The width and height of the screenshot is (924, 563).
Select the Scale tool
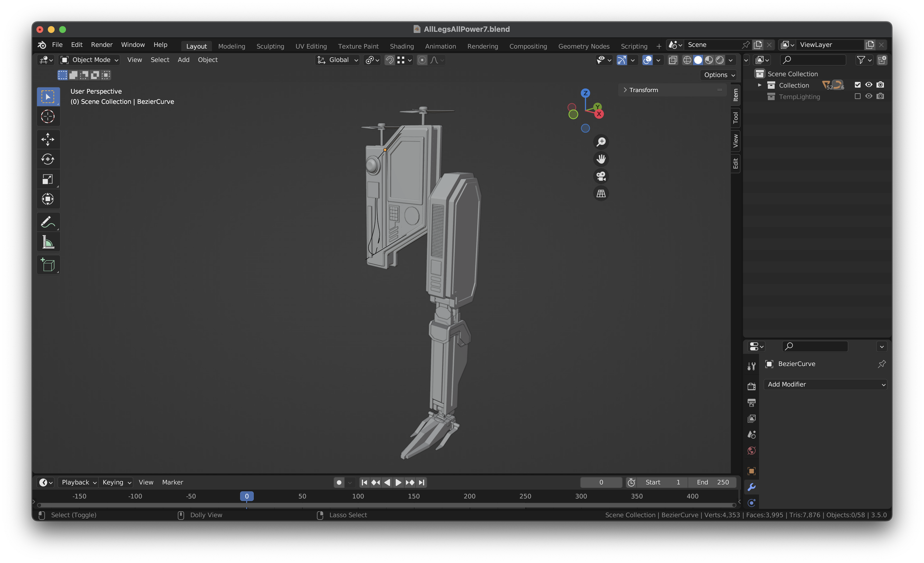(x=48, y=179)
